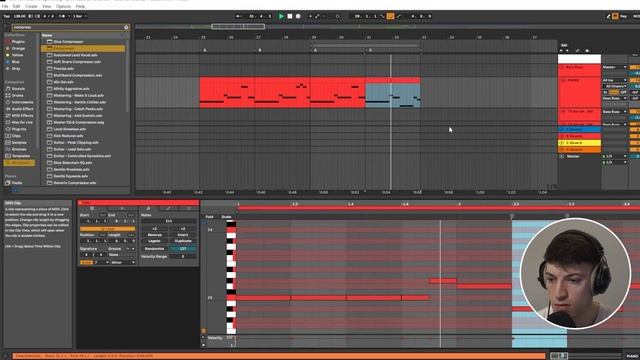Open the Groove selector dropdown

click(x=122, y=255)
